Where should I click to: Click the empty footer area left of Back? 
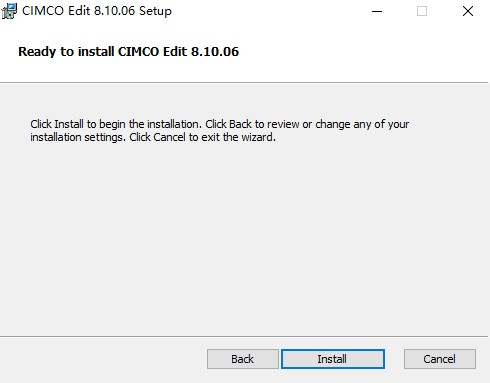(x=103, y=359)
